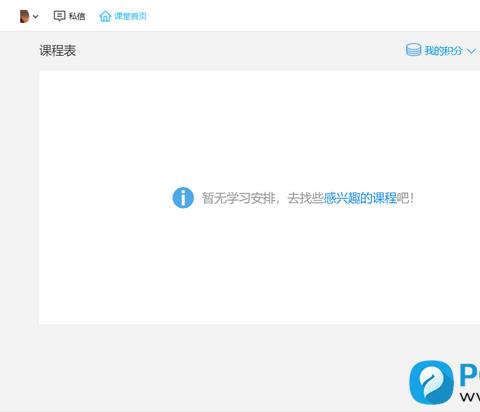The image size is (480, 412).
Task: Click the 课程表 heading
Action: point(58,51)
